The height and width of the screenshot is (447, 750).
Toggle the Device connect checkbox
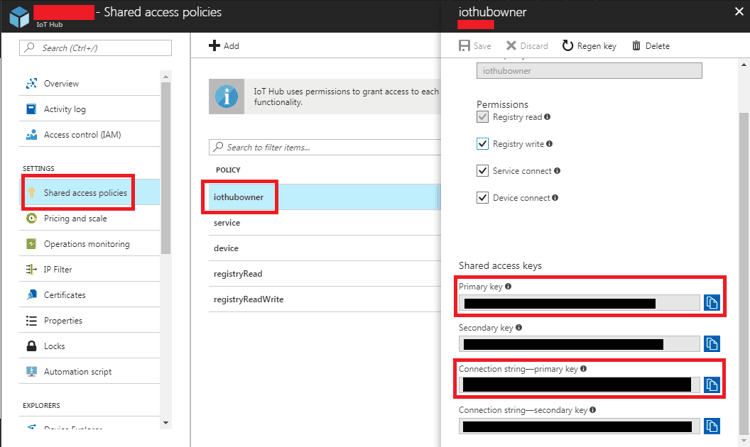483,198
